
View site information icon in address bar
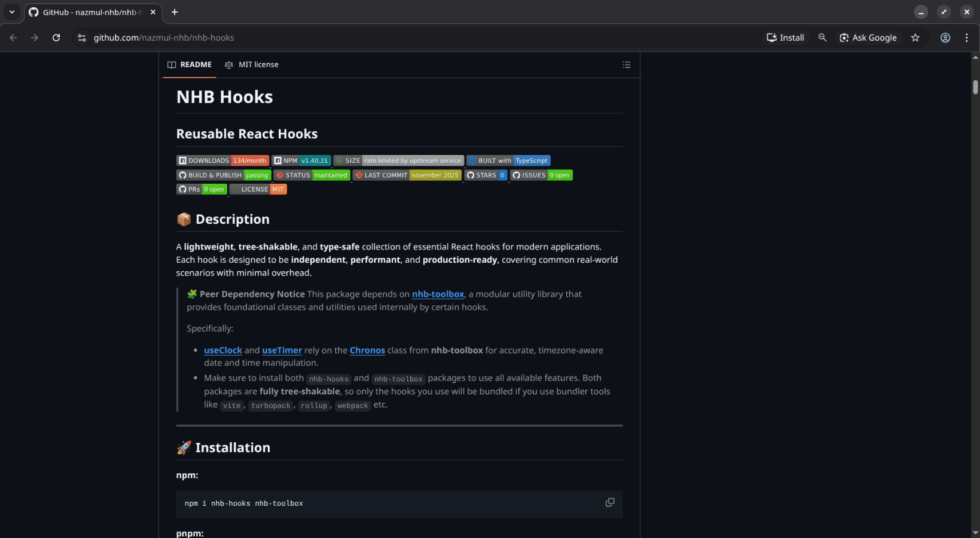[82, 38]
